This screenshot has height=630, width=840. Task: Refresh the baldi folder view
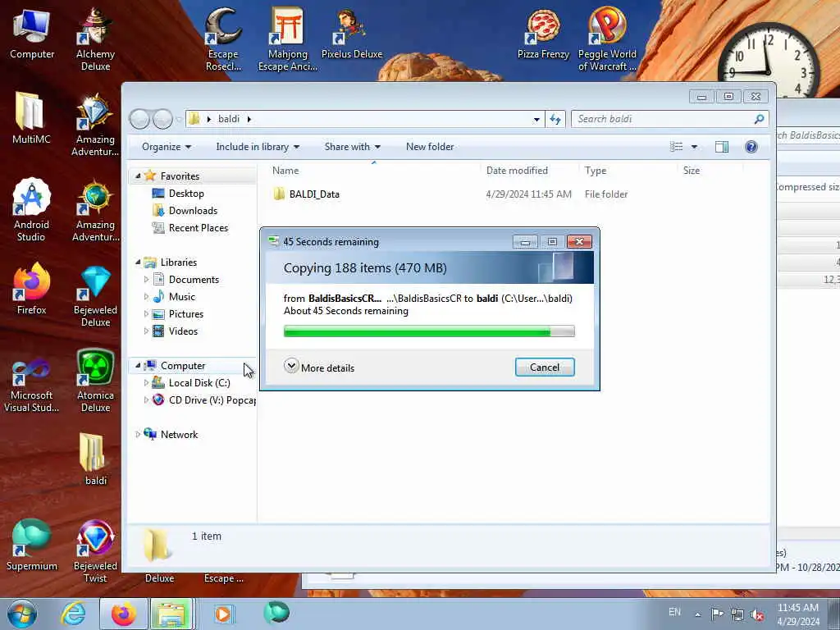coord(555,119)
